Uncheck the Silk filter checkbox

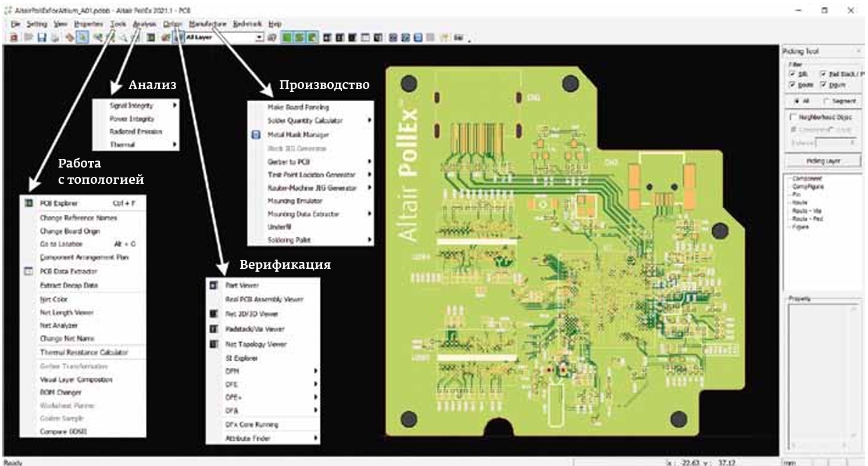coord(792,74)
